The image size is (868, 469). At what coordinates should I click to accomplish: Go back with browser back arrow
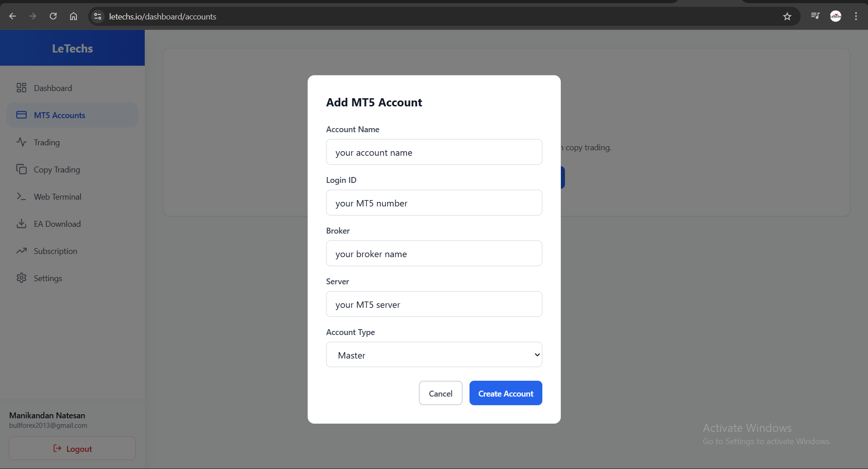(13, 16)
